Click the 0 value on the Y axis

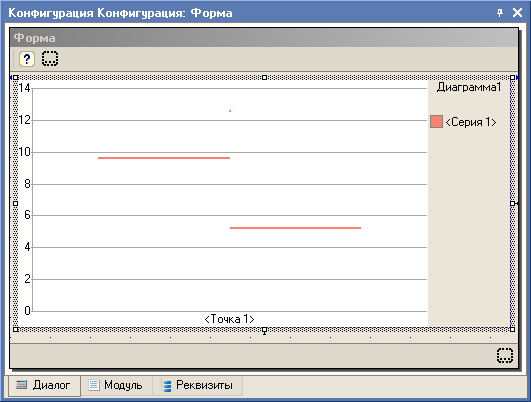click(x=27, y=311)
